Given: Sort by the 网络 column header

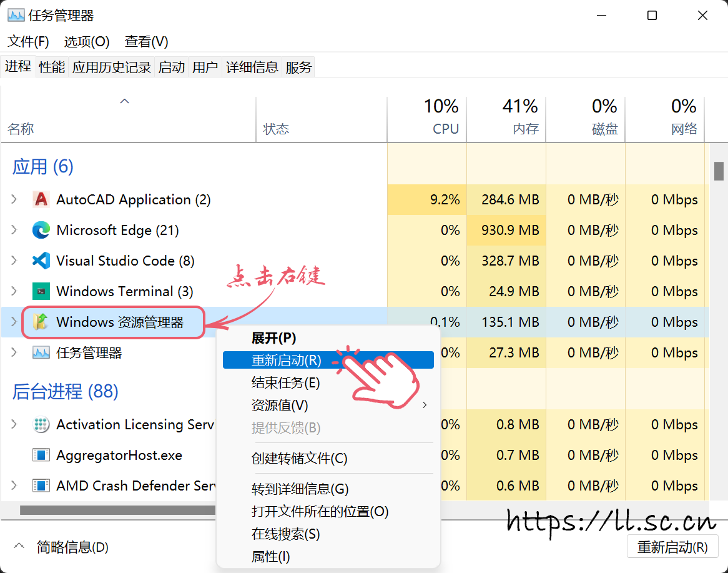Looking at the screenshot, I should coord(665,120).
